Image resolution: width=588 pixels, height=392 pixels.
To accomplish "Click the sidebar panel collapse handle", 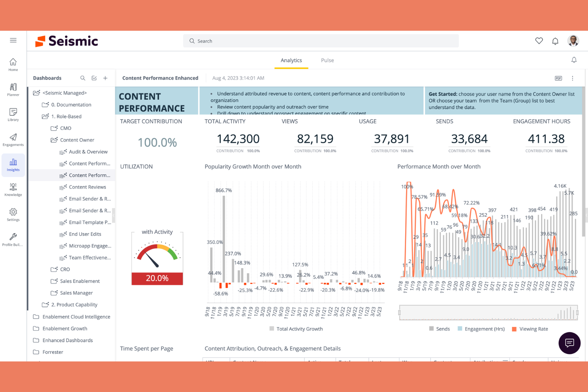I will [113, 216].
